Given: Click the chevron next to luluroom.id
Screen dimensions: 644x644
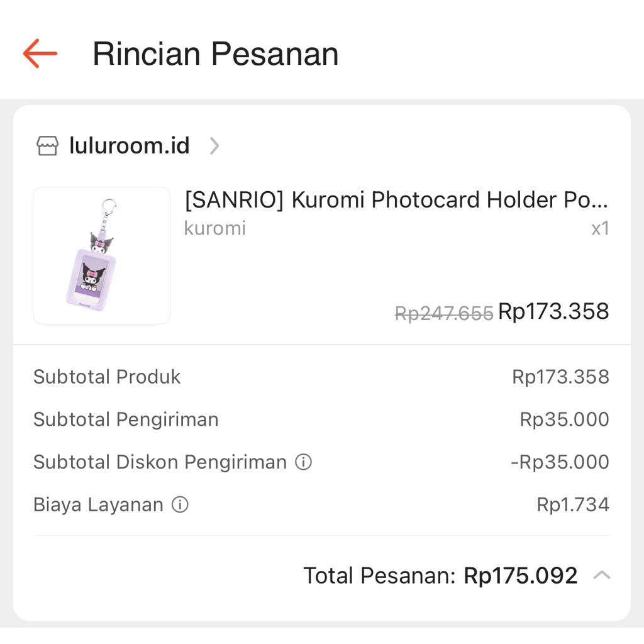Looking at the screenshot, I should point(214,146).
